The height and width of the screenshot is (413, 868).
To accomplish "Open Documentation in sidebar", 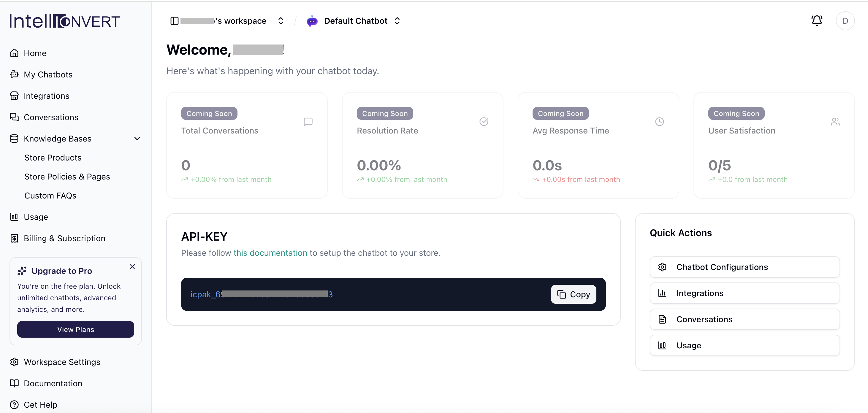I will [75, 383].
